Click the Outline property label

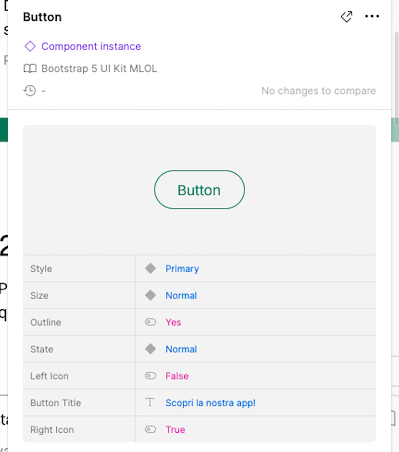pyautogui.click(x=46, y=322)
